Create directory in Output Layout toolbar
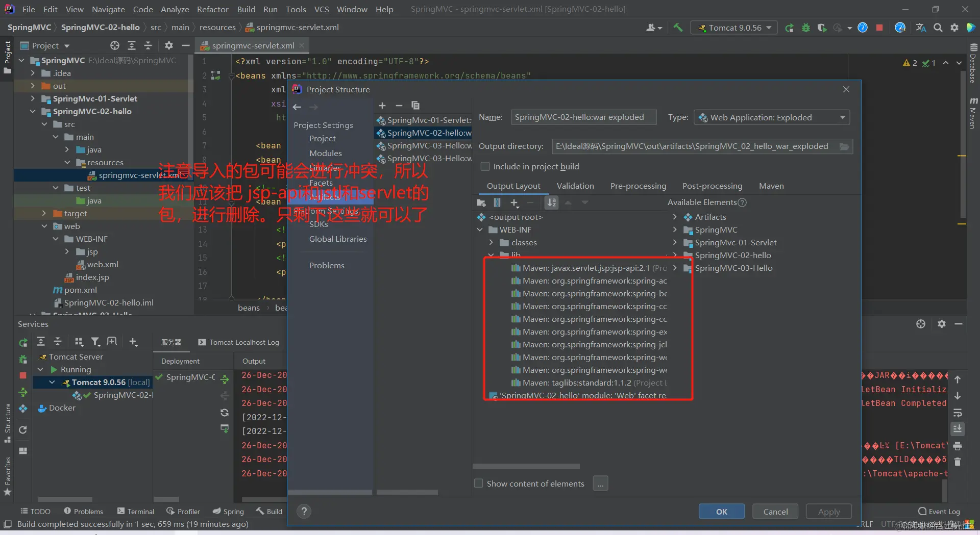Screen dimensions: 980x535 pos(481,202)
